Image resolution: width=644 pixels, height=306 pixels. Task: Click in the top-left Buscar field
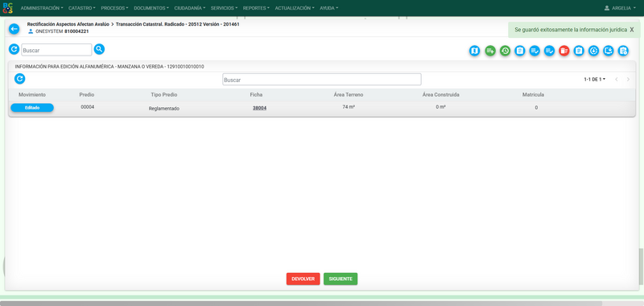pos(56,50)
